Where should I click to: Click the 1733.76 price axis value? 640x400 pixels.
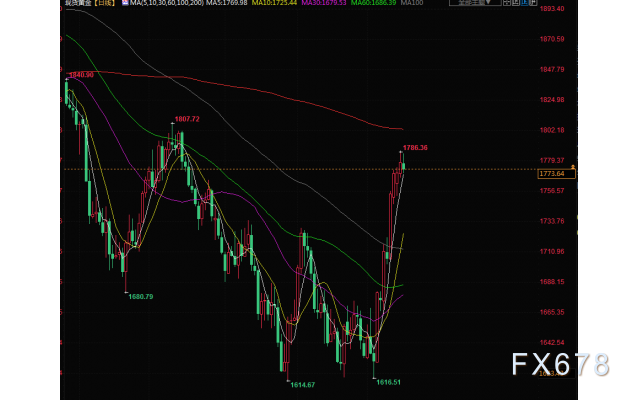click(x=552, y=221)
